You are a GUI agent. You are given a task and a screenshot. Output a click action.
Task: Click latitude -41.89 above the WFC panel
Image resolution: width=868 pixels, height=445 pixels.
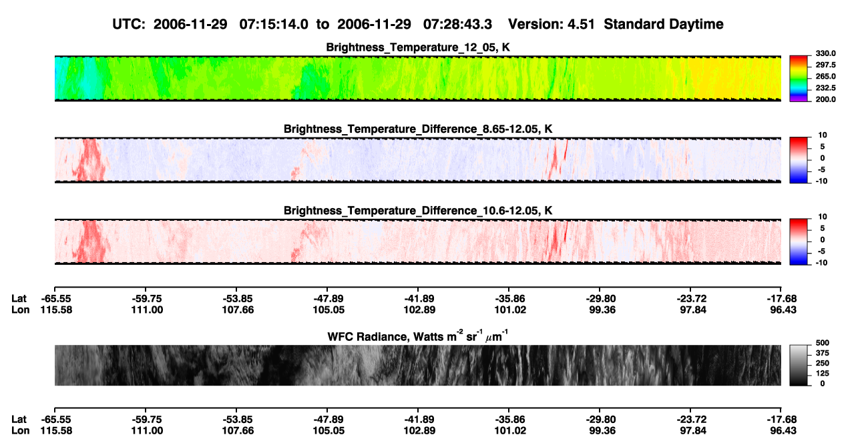[x=418, y=299]
